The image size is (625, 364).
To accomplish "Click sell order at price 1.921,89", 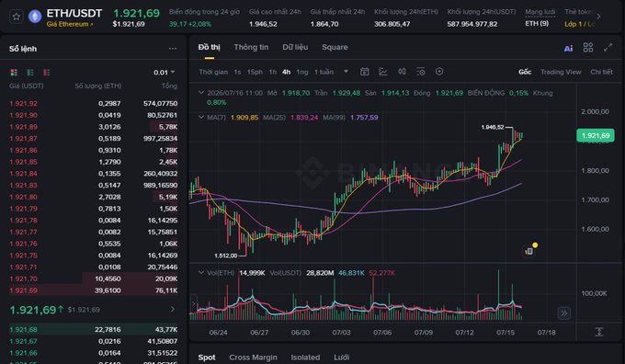I will pos(93,127).
